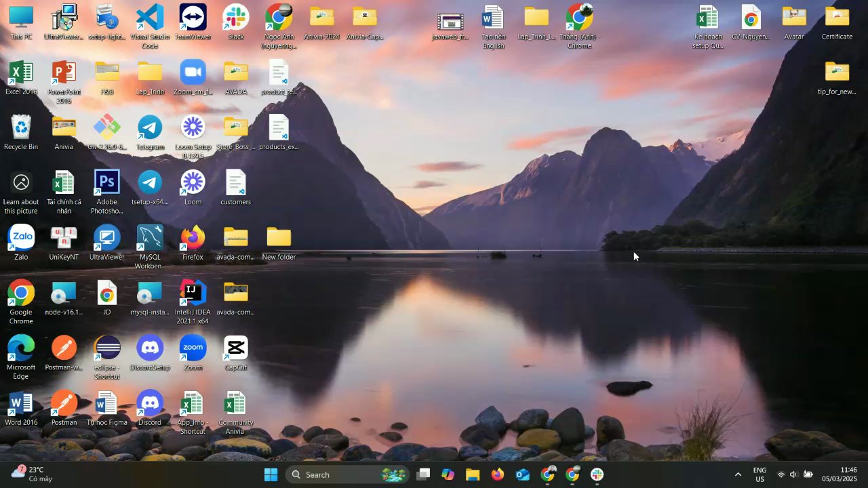Screen dimensions: 868x488
Task: Select the DiscordSetup installer icon
Action: pos(150,352)
